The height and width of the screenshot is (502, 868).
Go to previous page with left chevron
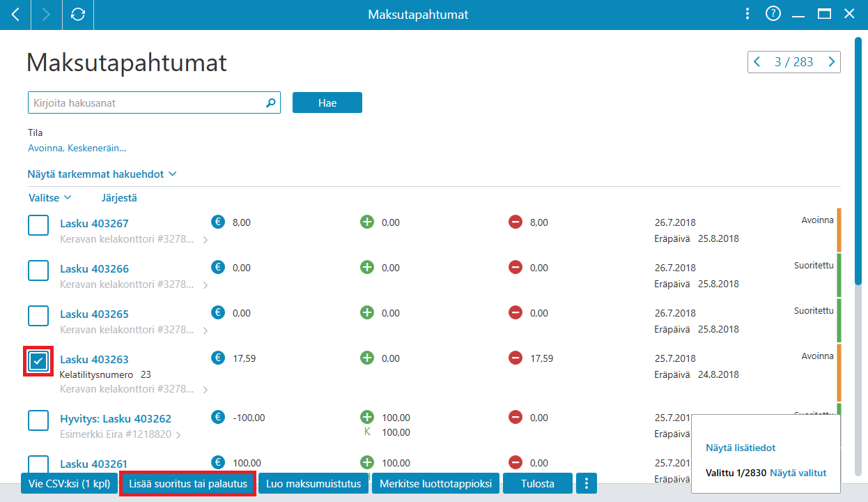point(757,62)
